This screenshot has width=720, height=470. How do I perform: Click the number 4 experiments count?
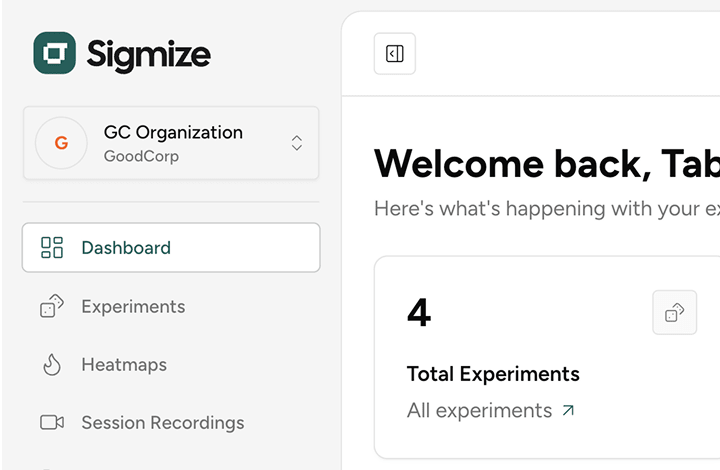(419, 312)
